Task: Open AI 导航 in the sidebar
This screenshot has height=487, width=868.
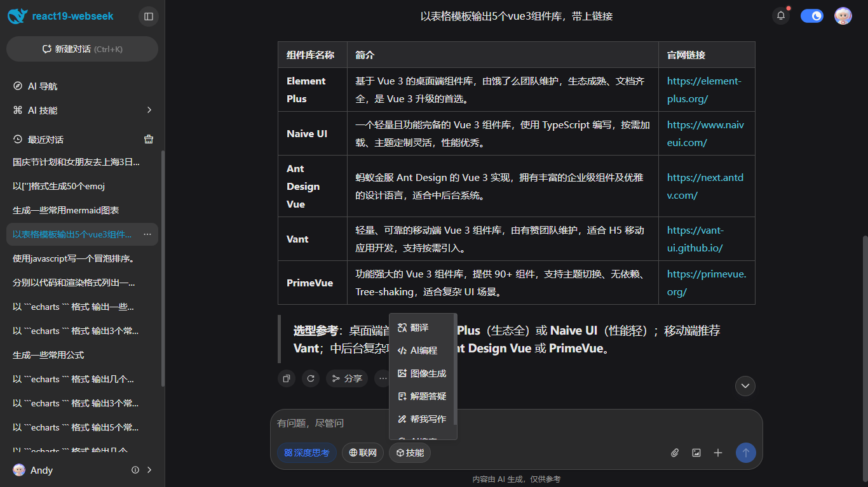Action: point(83,86)
